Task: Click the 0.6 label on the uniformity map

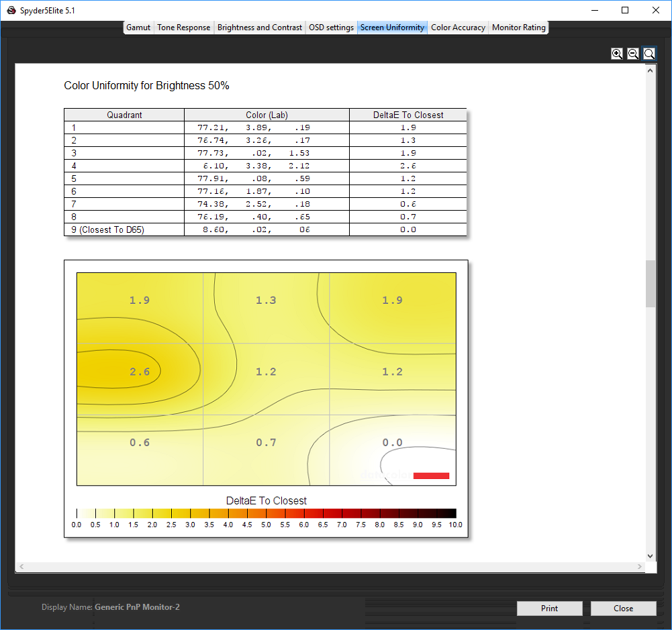Action: (140, 442)
